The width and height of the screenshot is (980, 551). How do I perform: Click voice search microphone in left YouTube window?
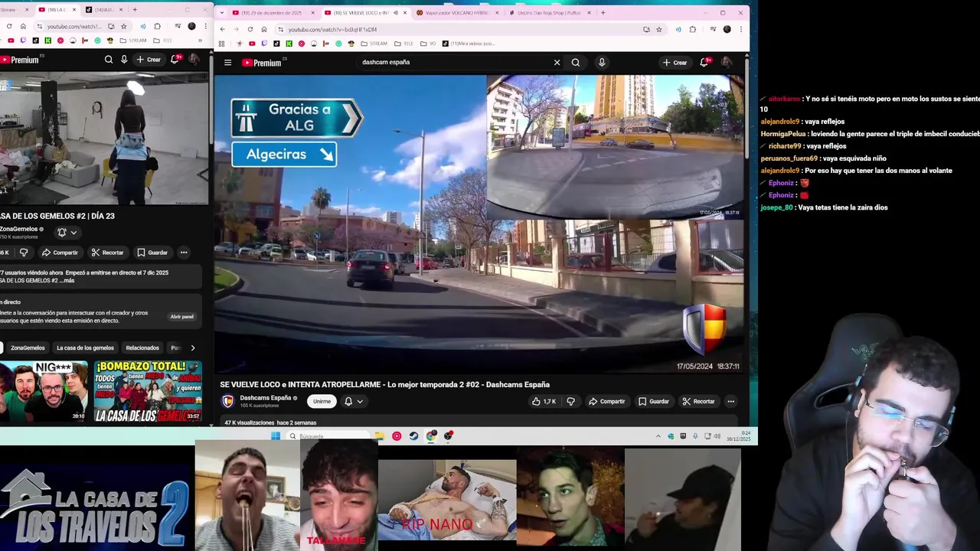[124, 60]
